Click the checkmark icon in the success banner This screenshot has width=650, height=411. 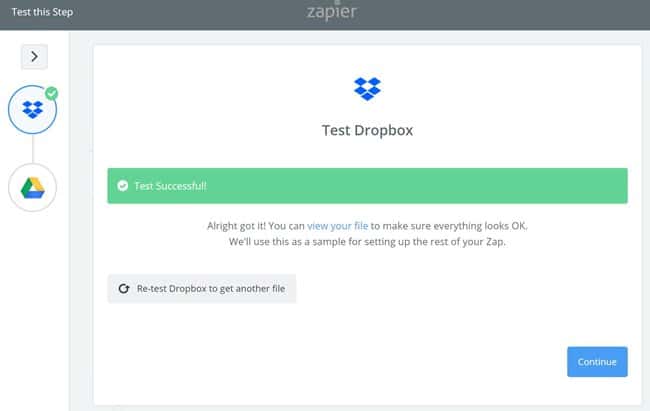[x=122, y=186]
